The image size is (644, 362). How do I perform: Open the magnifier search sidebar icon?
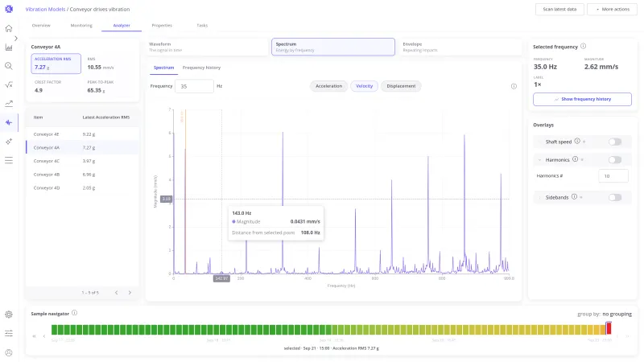click(9, 66)
